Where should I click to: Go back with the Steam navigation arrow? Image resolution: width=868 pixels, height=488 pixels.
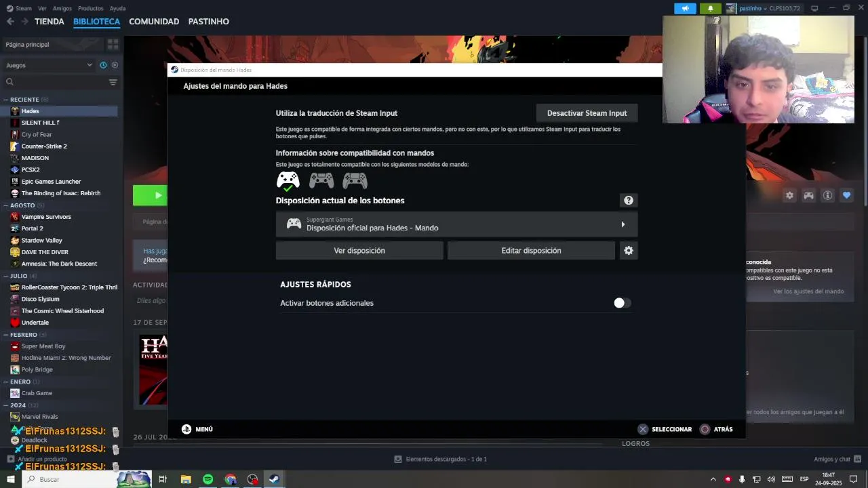[x=10, y=22]
